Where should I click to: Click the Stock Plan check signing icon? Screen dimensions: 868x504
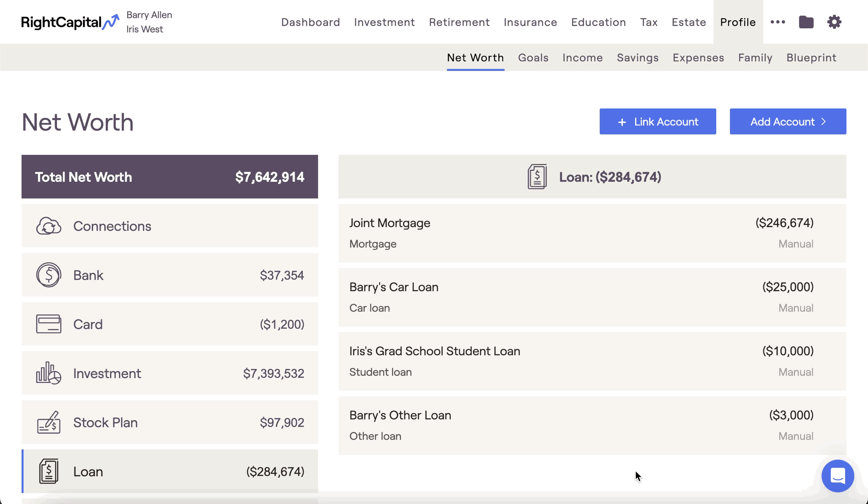49,422
